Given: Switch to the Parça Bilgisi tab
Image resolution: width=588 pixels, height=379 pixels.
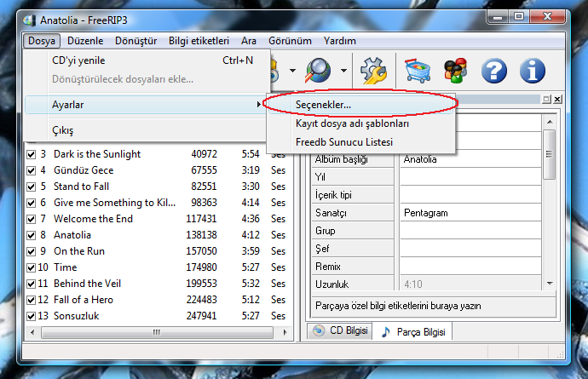Looking at the screenshot, I should click(x=412, y=332).
